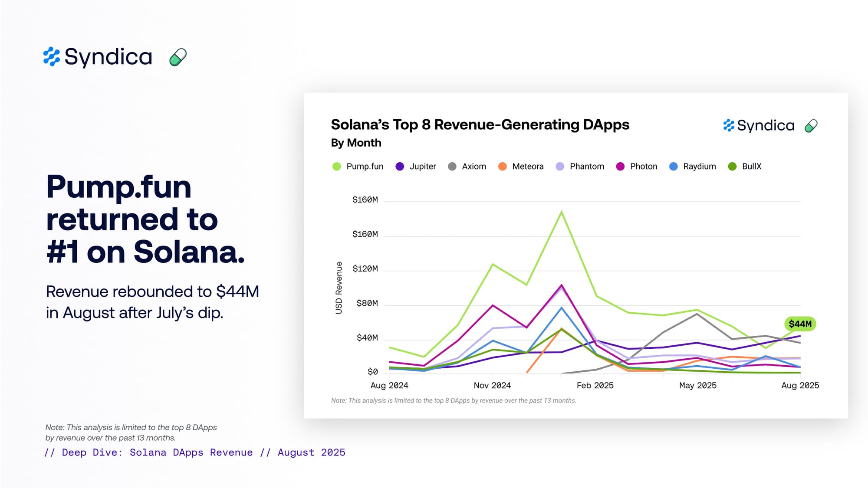Click the Pump.fun legend label

point(365,167)
